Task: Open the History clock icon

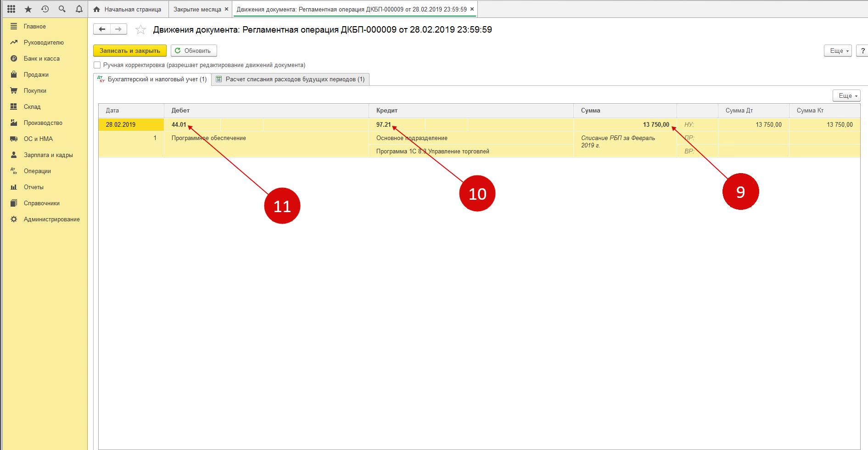Action: [45, 9]
